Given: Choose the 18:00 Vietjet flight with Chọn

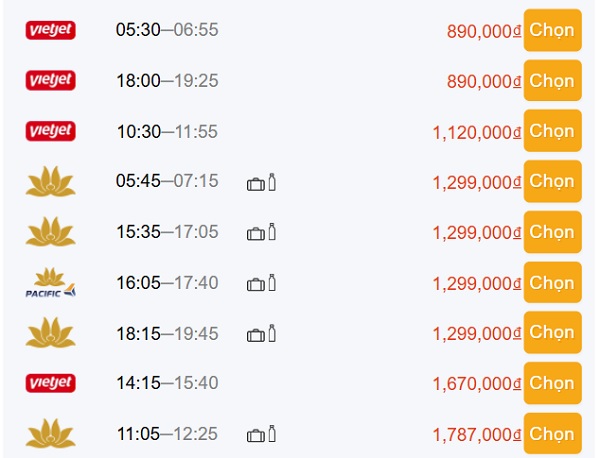Looking at the screenshot, I should tap(552, 81).
